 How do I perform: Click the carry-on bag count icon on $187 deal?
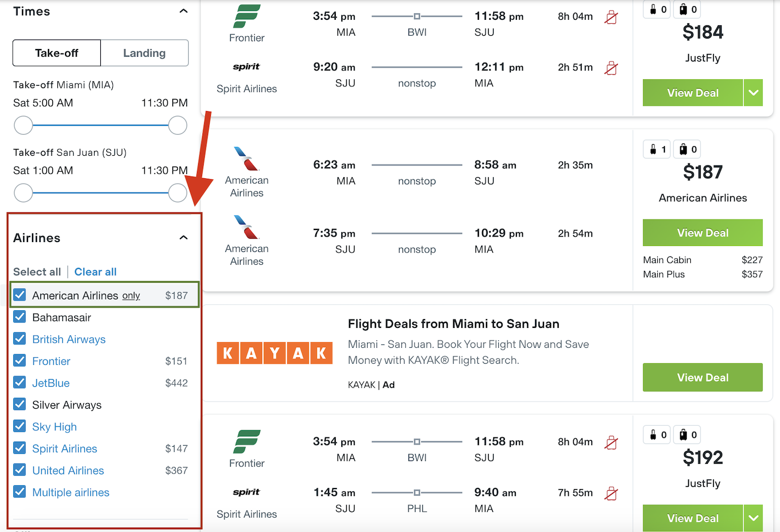click(x=657, y=149)
